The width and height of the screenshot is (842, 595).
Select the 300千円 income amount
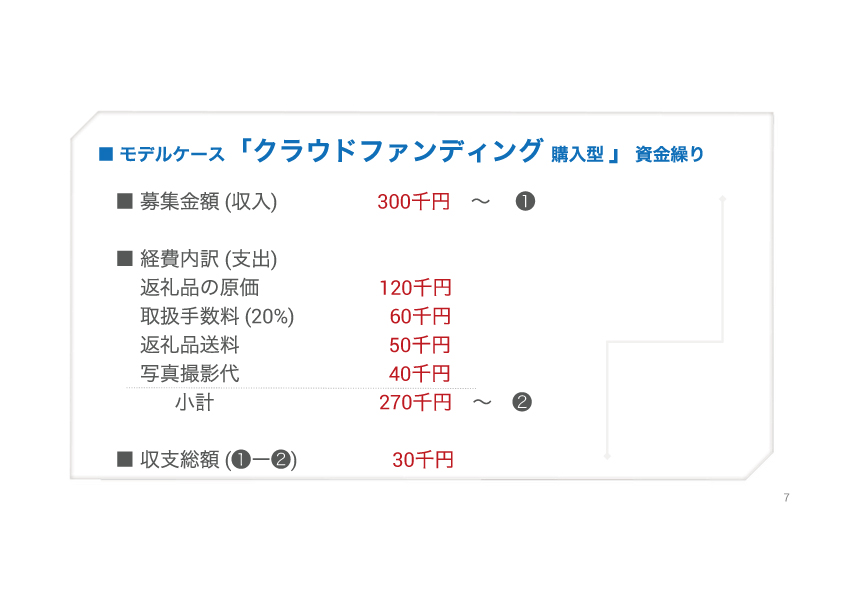413,201
